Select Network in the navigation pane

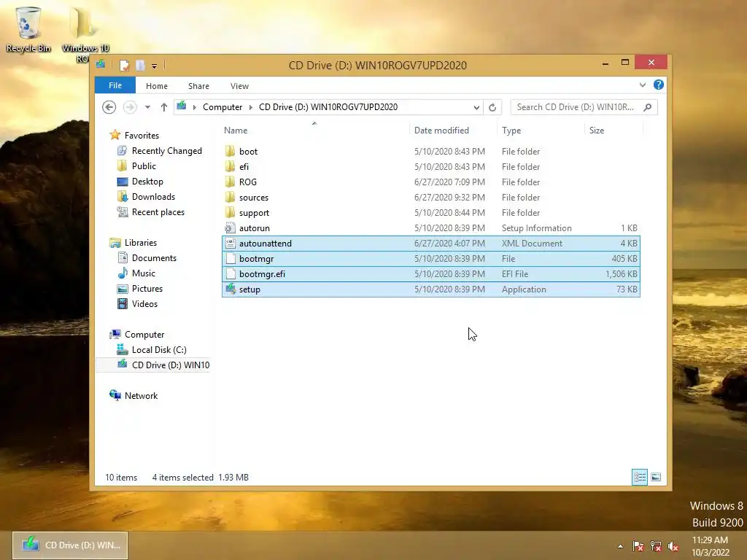[x=141, y=396]
